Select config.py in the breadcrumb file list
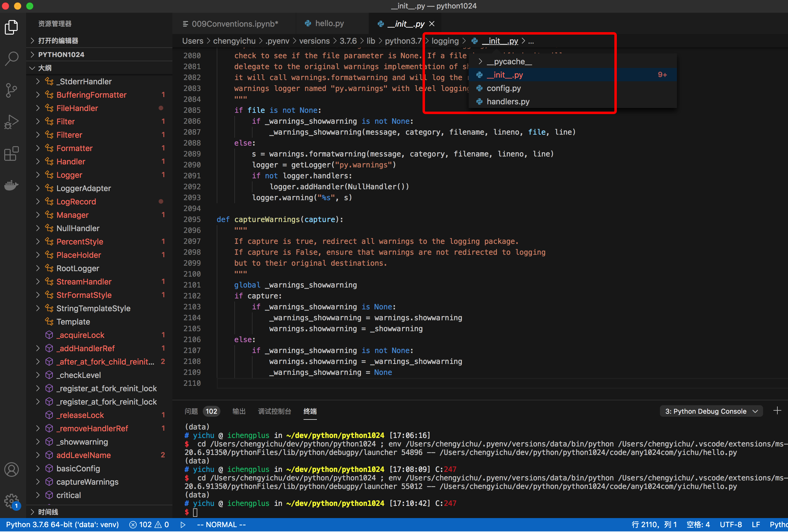This screenshot has width=788, height=532. pos(504,89)
